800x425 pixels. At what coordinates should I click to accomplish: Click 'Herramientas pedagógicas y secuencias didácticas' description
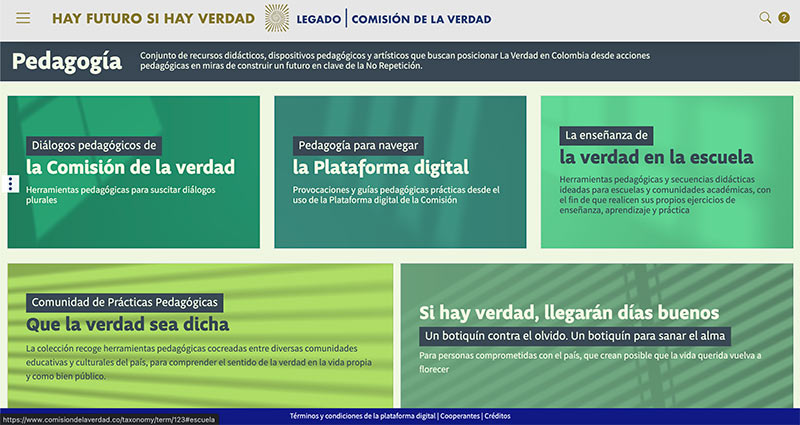pyautogui.click(x=665, y=195)
